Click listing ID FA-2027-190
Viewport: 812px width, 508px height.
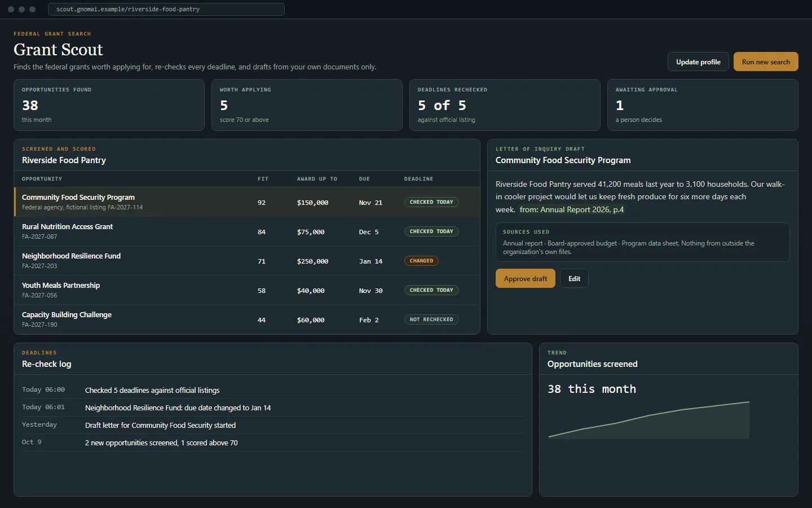tap(39, 325)
